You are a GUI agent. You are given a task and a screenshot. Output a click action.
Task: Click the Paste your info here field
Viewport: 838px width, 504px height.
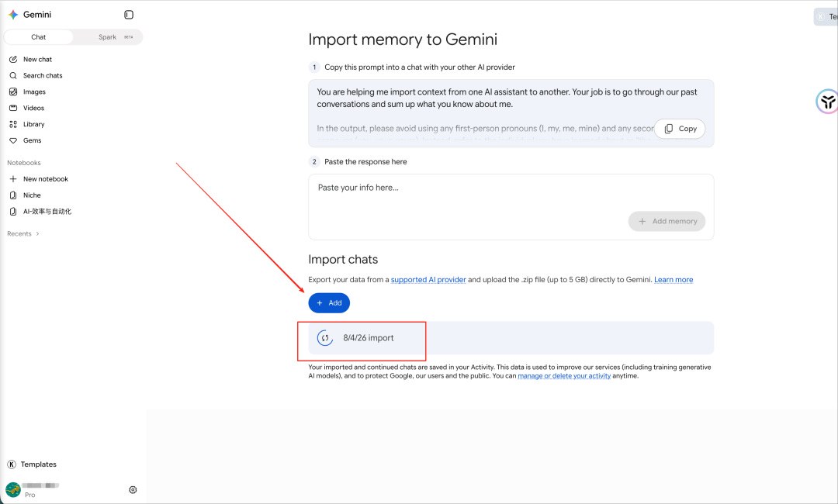tap(511, 206)
